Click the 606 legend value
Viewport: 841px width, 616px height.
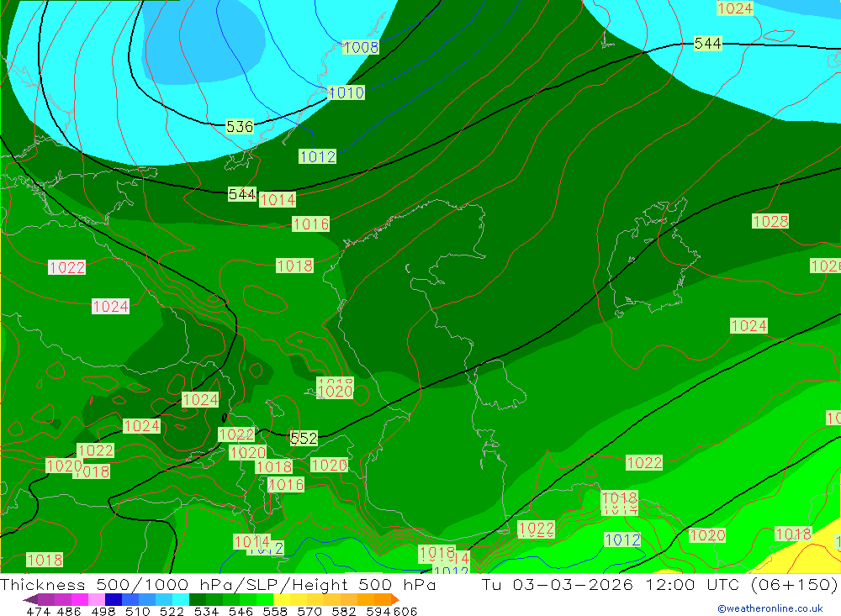point(405,611)
